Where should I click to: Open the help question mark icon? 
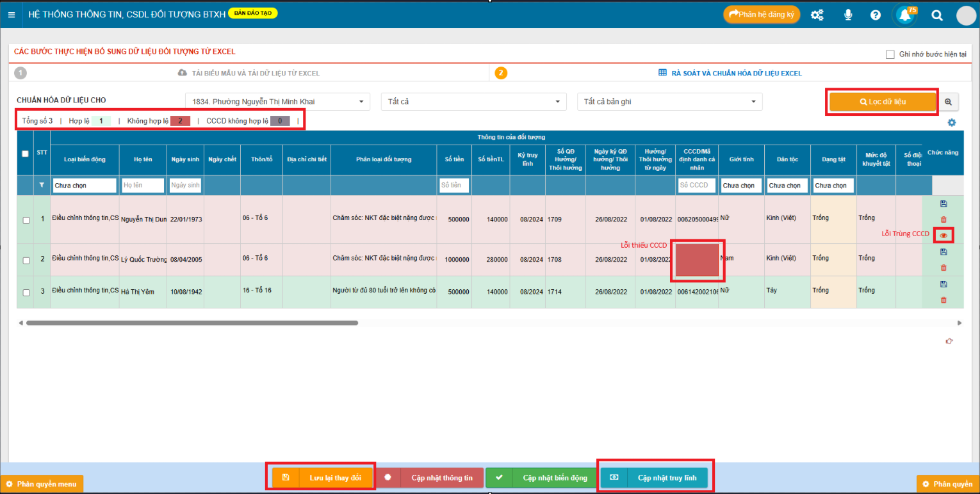(x=876, y=15)
